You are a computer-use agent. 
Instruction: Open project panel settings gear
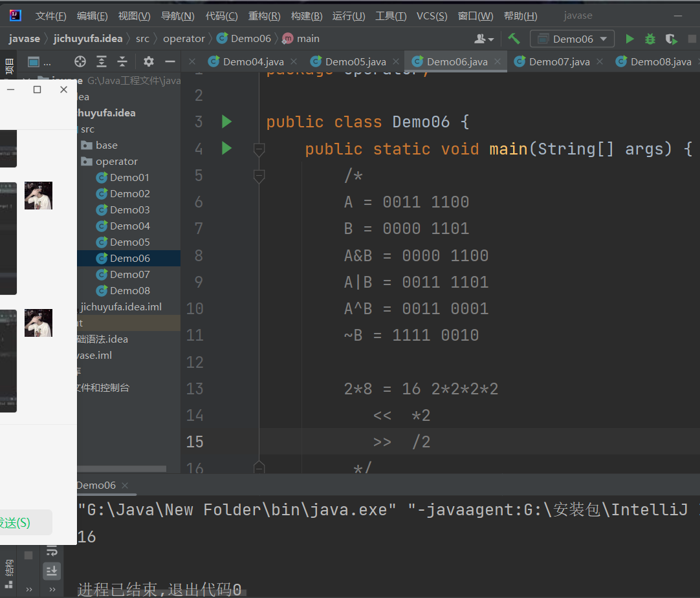coord(149,61)
